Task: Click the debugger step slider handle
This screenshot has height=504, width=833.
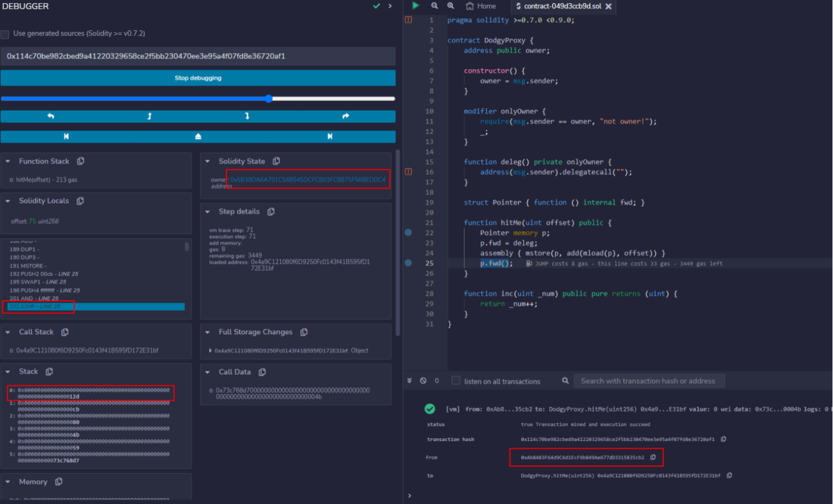Action: click(268, 98)
